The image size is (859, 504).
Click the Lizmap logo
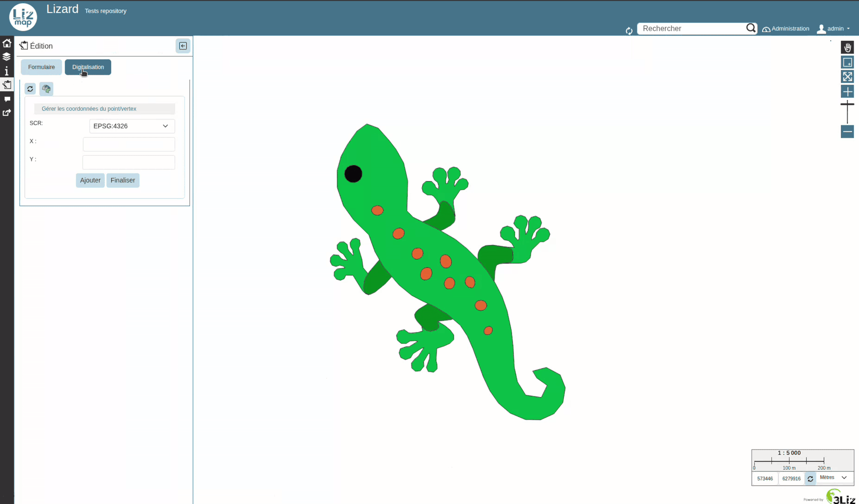[23, 17]
